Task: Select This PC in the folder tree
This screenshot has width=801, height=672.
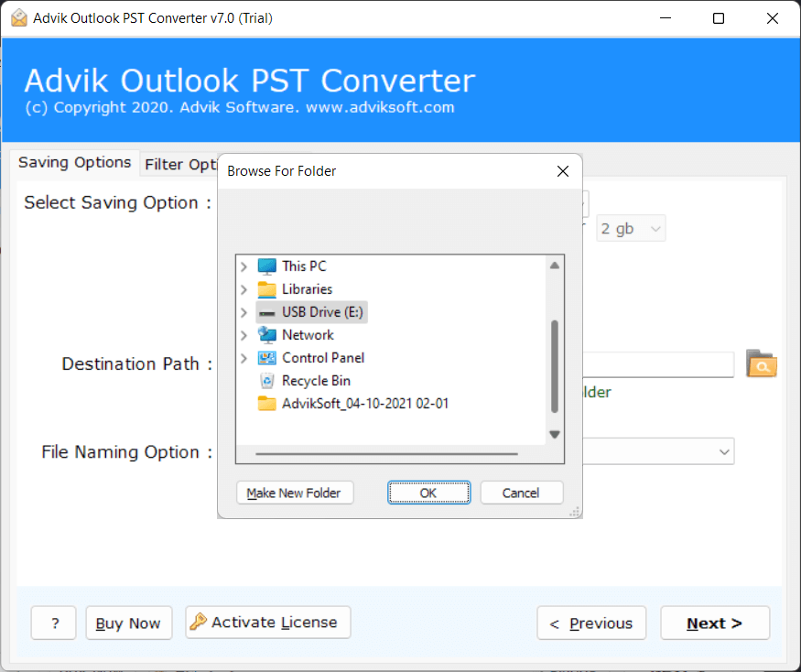Action: pos(304,266)
